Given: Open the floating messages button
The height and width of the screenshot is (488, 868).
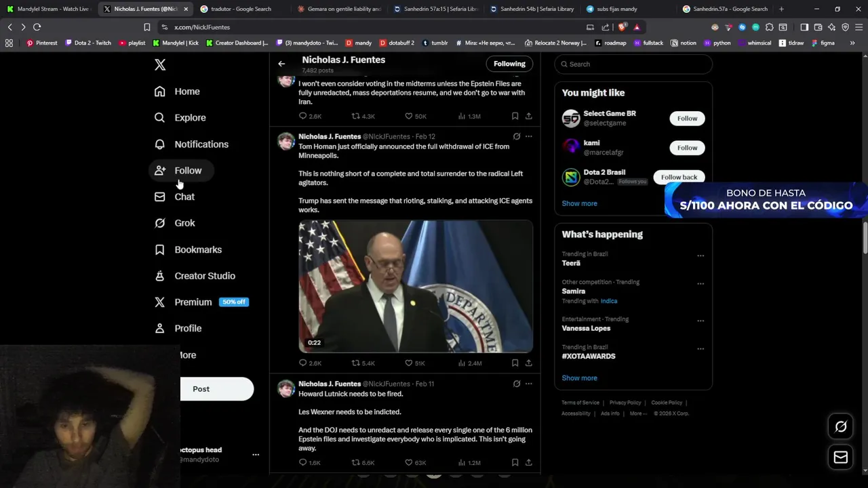Looking at the screenshot, I should coord(841,457).
